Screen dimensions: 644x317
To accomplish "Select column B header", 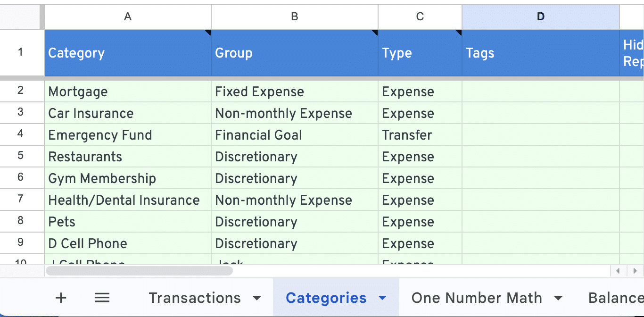I will 295,17.
